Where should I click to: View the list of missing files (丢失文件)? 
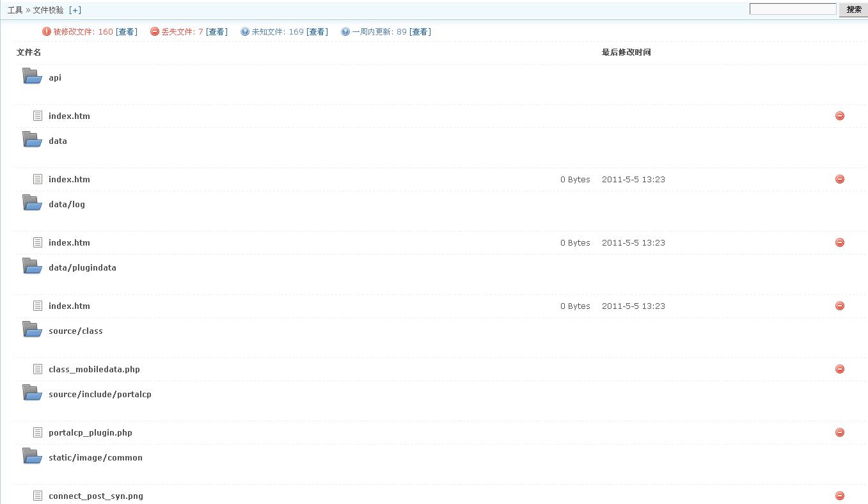tap(217, 31)
